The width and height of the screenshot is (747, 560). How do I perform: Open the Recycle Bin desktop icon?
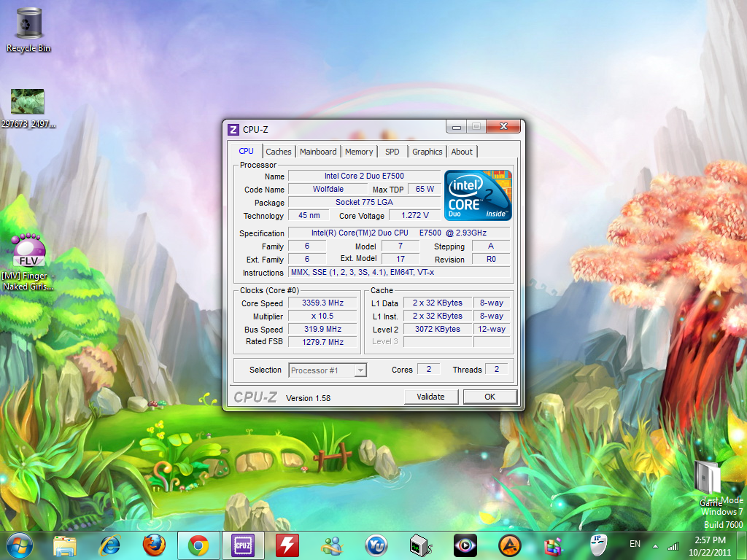coord(28,30)
